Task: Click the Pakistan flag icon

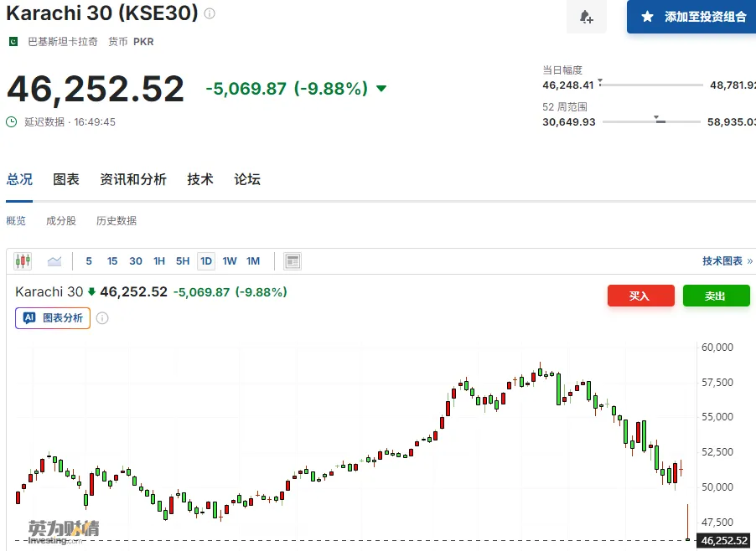Action: [x=13, y=41]
